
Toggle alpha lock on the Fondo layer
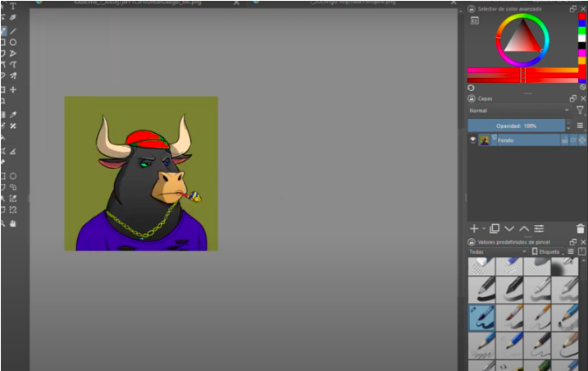582,140
